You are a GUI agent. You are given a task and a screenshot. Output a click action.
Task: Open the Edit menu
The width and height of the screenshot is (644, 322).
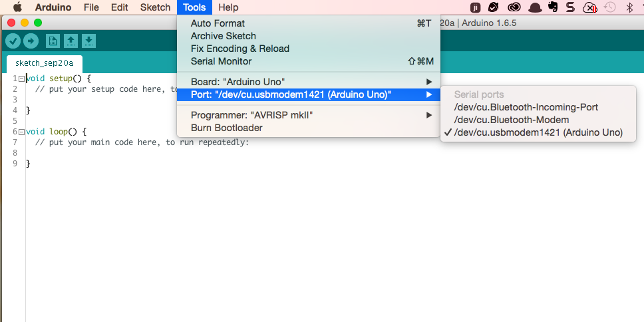(120, 7)
